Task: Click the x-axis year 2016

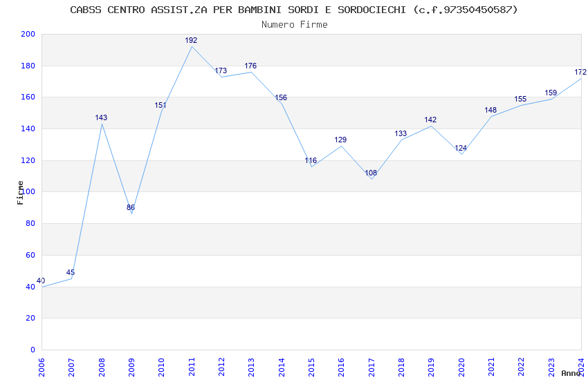Action: tap(341, 368)
